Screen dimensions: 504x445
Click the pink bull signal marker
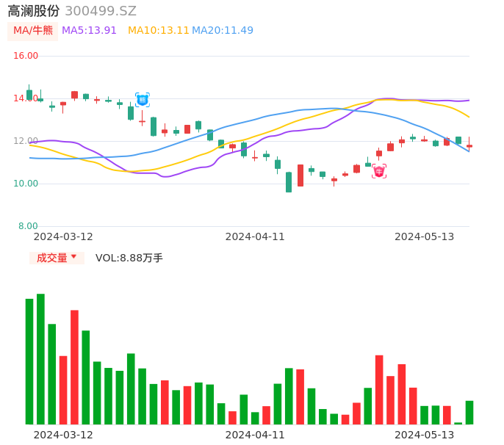pyautogui.click(x=379, y=171)
